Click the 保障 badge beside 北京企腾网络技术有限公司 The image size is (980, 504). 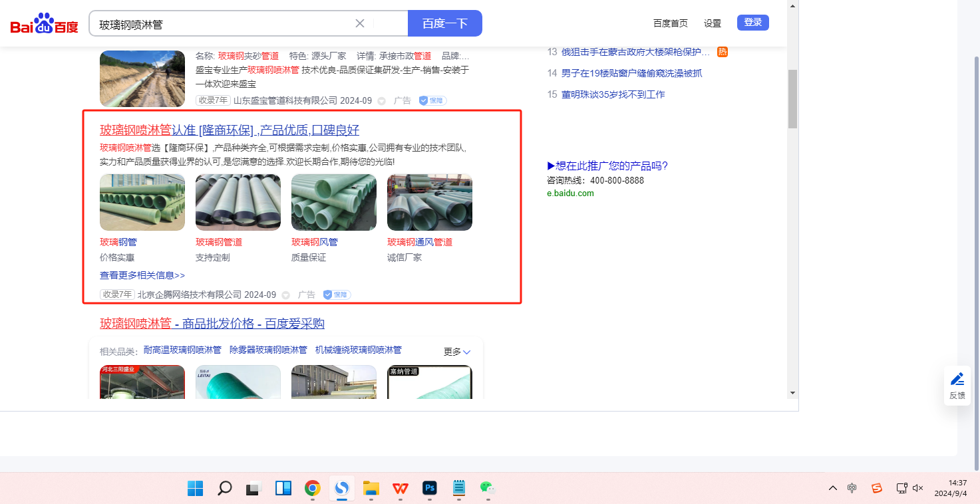[337, 295]
